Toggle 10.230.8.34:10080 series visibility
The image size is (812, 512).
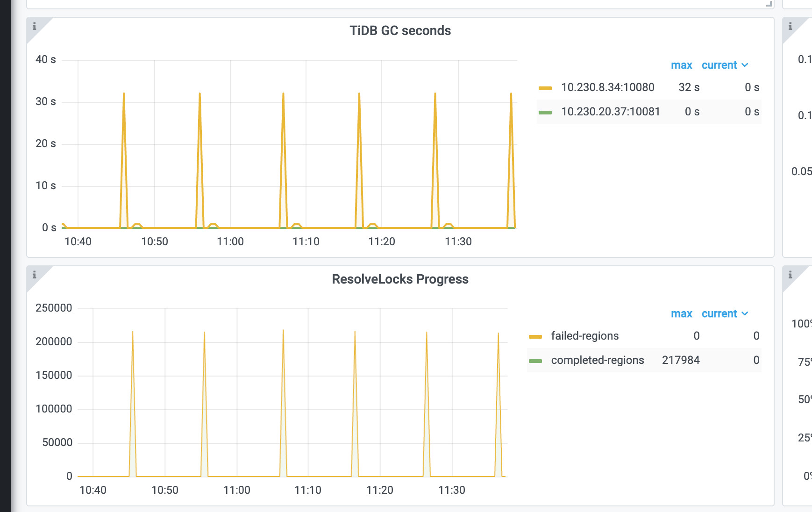(x=607, y=87)
